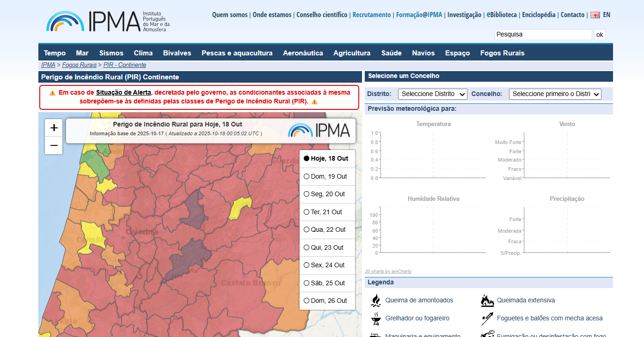
Task: Select the Dom, 19 Out forecast day
Action: (307, 176)
